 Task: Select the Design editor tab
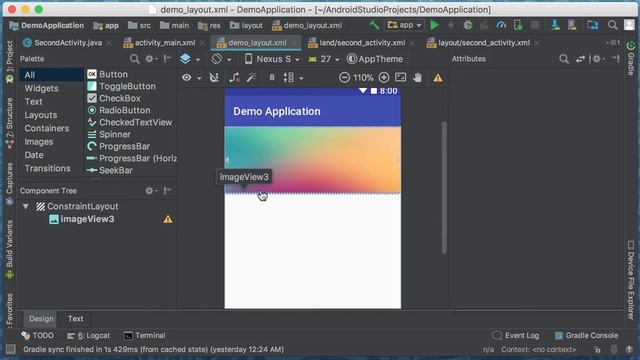pos(41,319)
